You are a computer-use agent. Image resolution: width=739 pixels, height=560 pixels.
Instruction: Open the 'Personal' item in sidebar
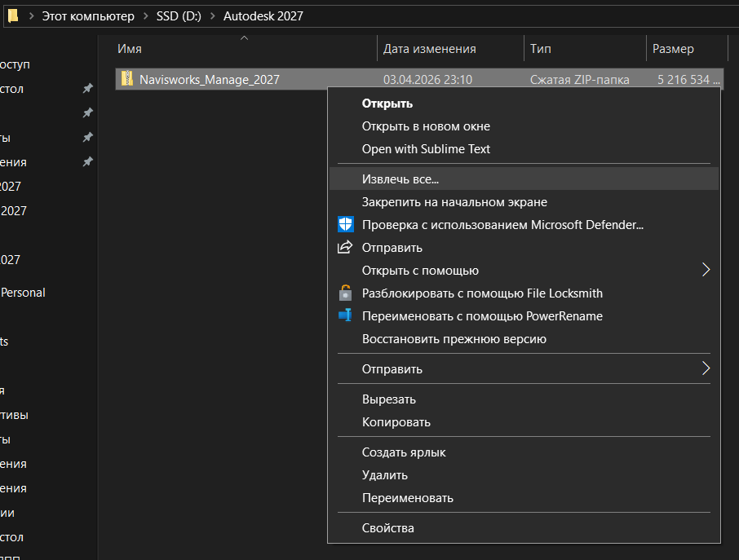tap(23, 293)
